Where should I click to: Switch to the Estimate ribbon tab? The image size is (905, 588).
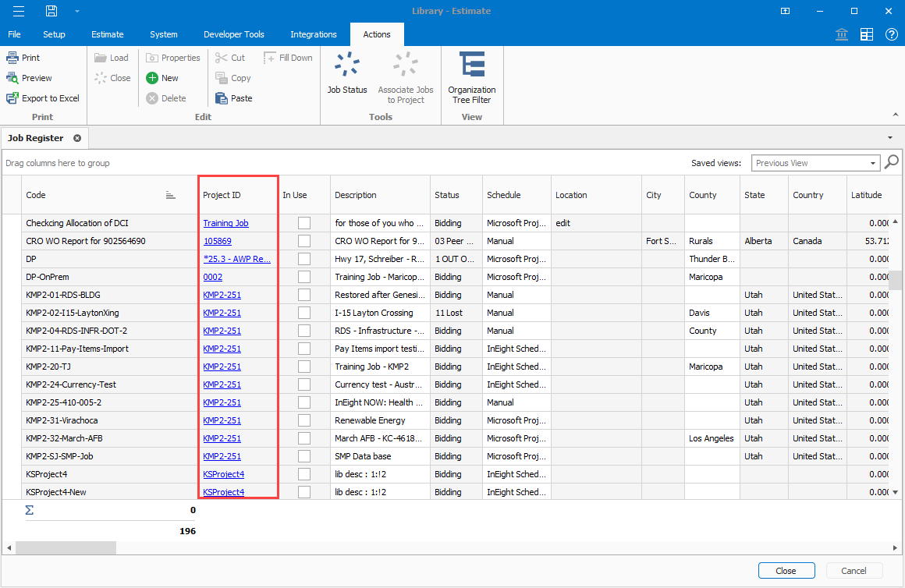pos(108,34)
